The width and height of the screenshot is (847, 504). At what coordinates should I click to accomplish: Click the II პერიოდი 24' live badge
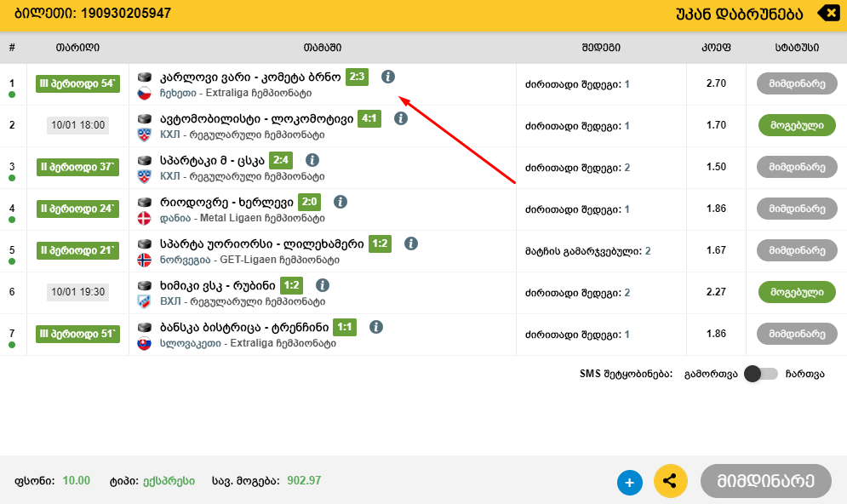click(x=77, y=209)
